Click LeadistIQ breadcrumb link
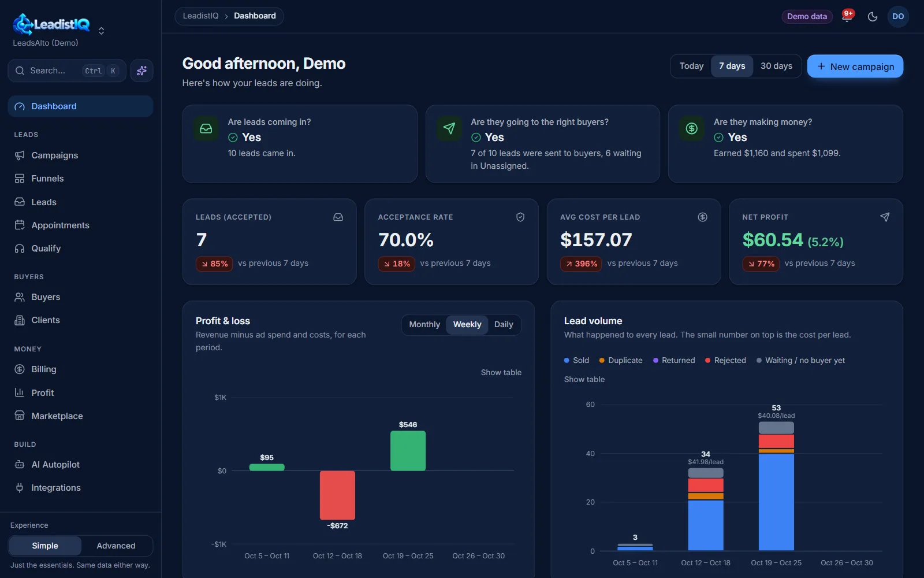Image resolution: width=924 pixels, height=578 pixels. coord(201,16)
